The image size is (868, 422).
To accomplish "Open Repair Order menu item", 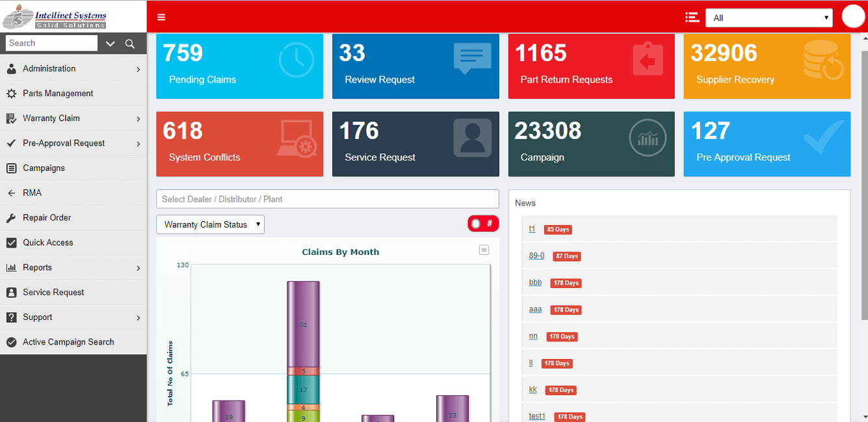I will click(x=73, y=218).
